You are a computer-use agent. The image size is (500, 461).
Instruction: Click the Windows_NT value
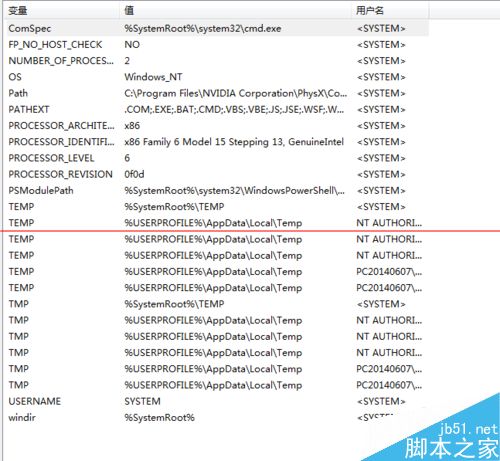(x=153, y=77)
